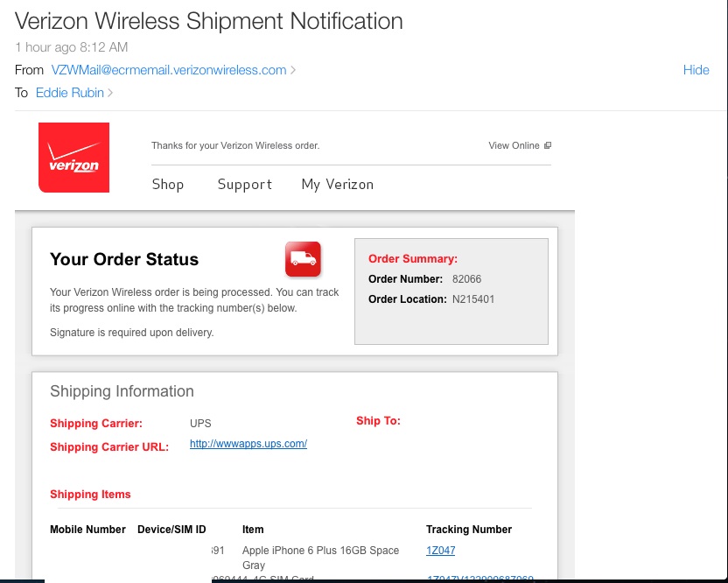
Task: Click the Your Order Status heading
Action: click(124, 259)
